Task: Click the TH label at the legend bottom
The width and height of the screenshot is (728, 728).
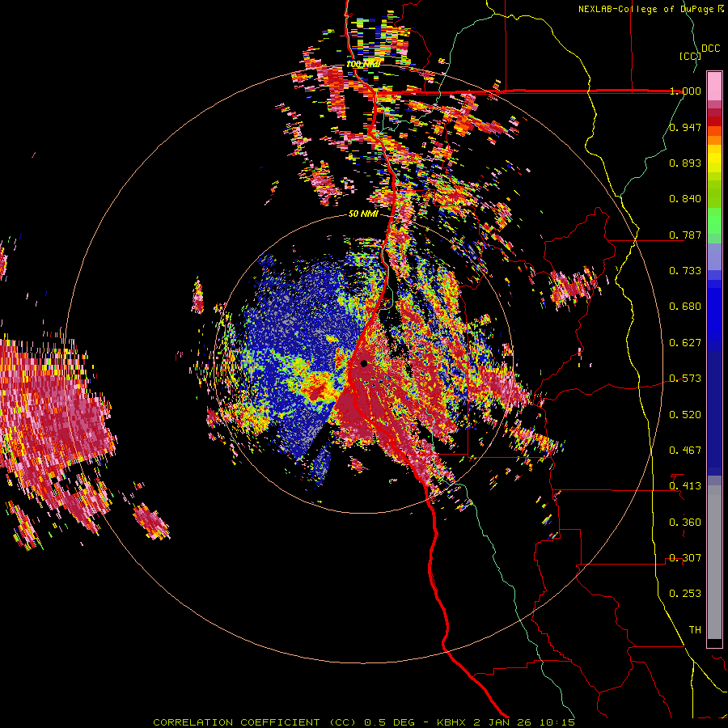Action: (695, 630)
